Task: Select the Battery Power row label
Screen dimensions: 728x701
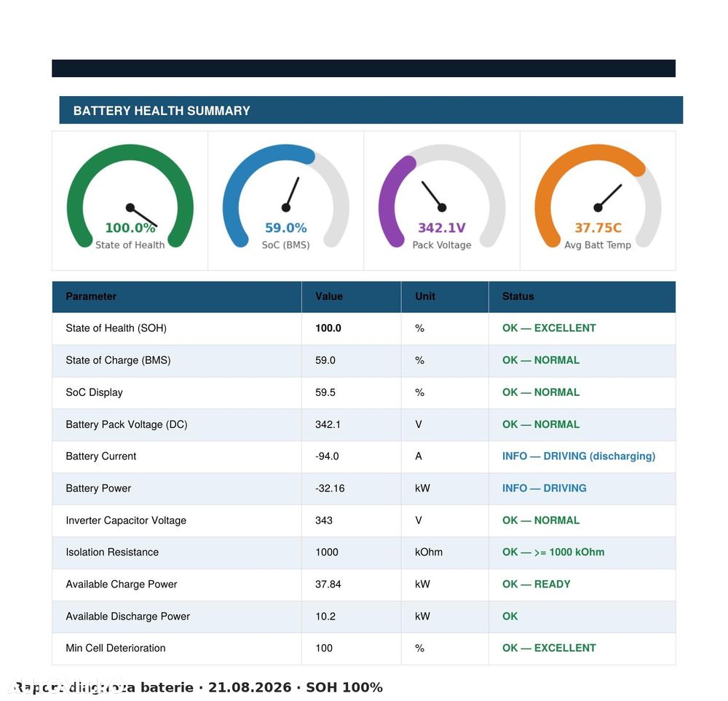Action: coord(98,488)
